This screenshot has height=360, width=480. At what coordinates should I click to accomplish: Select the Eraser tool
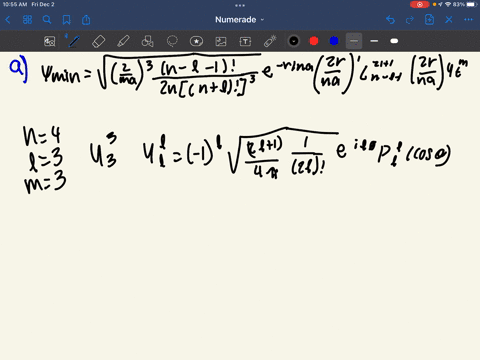(98, 41)
